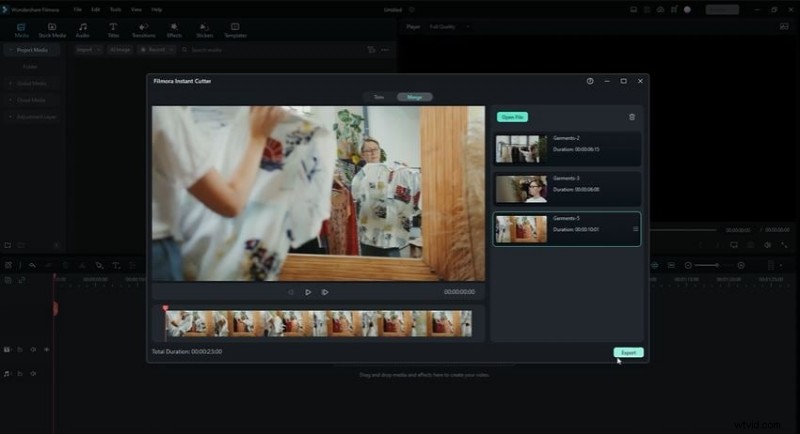Open the Import dropdown
Viewport: 800px width, 434px height.
pyautogui.click(x=88, y=50)
